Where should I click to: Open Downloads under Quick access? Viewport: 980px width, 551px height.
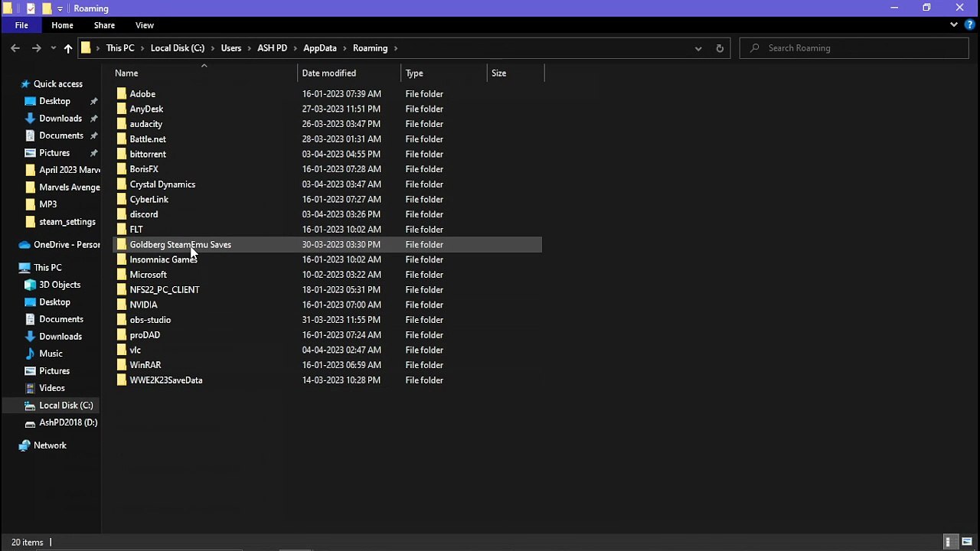click(x=60, y=119)
